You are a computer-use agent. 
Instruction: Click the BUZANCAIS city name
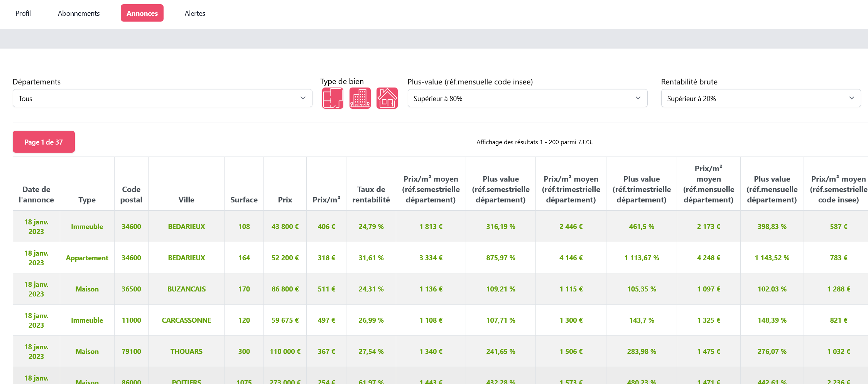[x=186, y=289]
